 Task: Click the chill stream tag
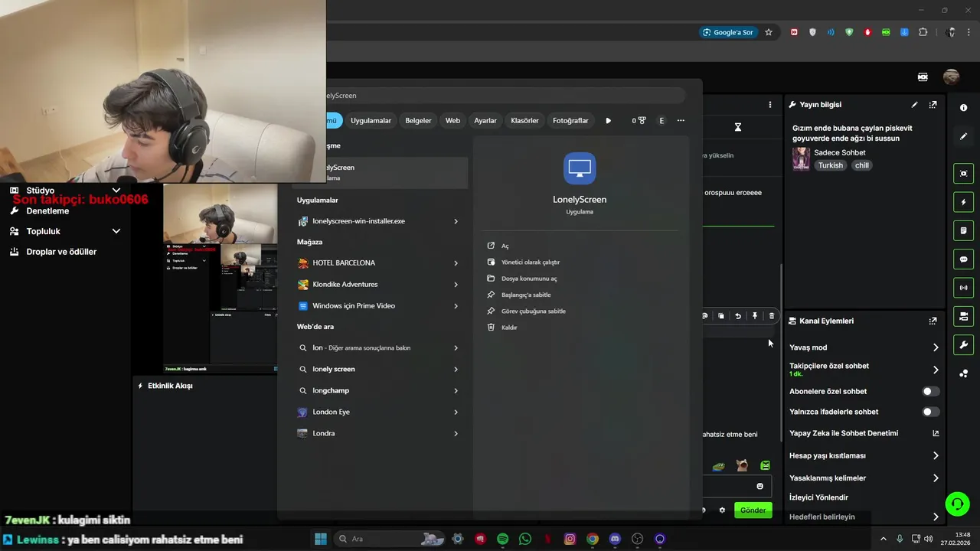[x=862, y=165]
